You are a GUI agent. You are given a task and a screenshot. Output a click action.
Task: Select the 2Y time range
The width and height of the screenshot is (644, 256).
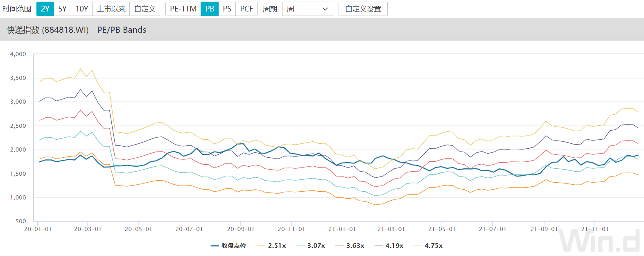click(45, 9)
